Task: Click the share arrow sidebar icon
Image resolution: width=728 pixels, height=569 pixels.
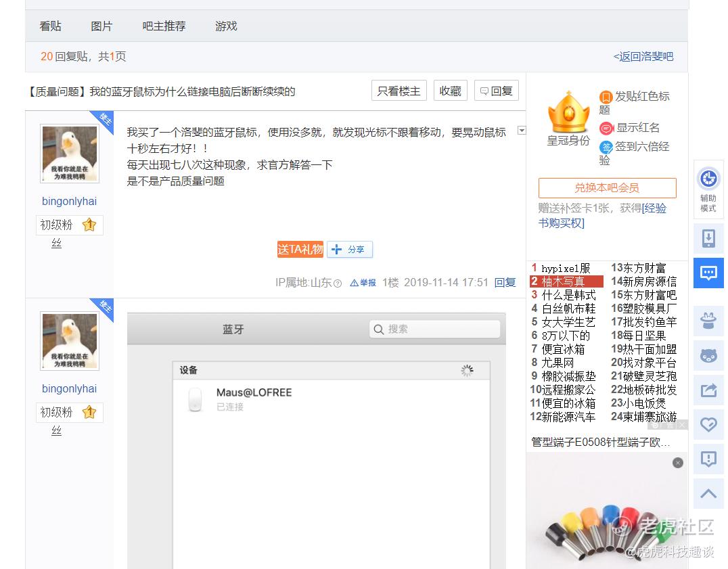Action: point(708,390)
